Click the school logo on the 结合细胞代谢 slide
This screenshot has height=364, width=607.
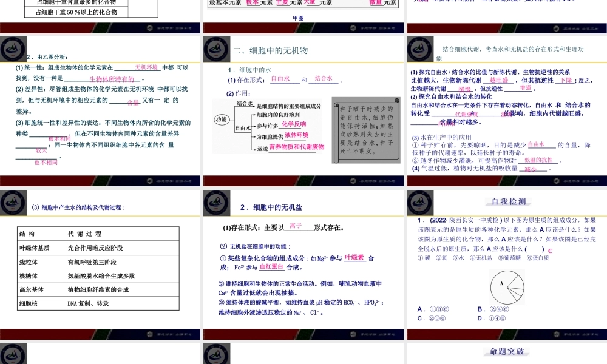coord(420,49)
